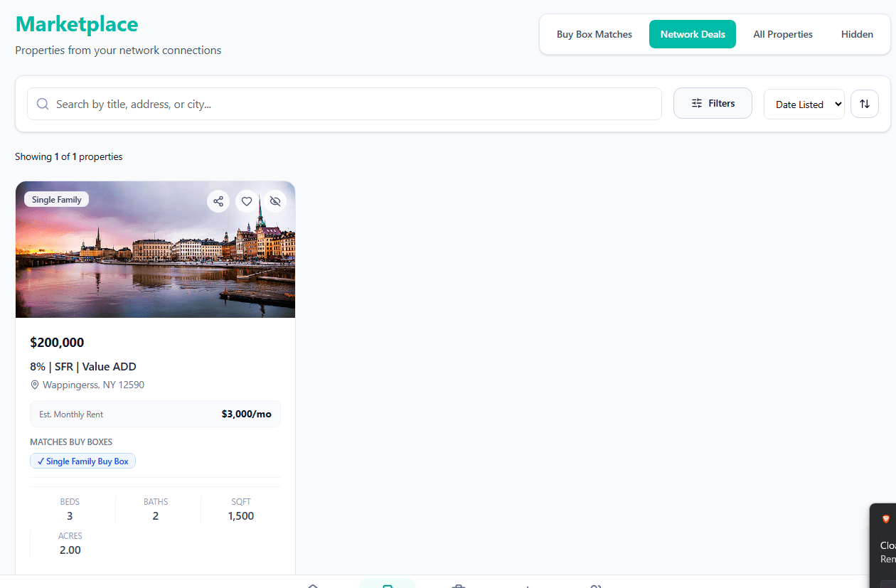Click the Wappingerss, NY 12590 address
The width and height of the screenshot is (896, 588).
click(x=93, y=385)
